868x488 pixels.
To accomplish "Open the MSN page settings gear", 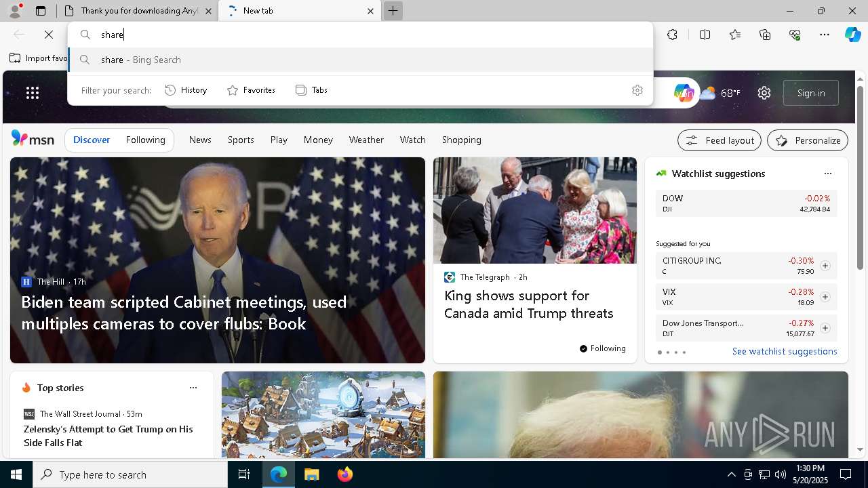I will (764, 93).
